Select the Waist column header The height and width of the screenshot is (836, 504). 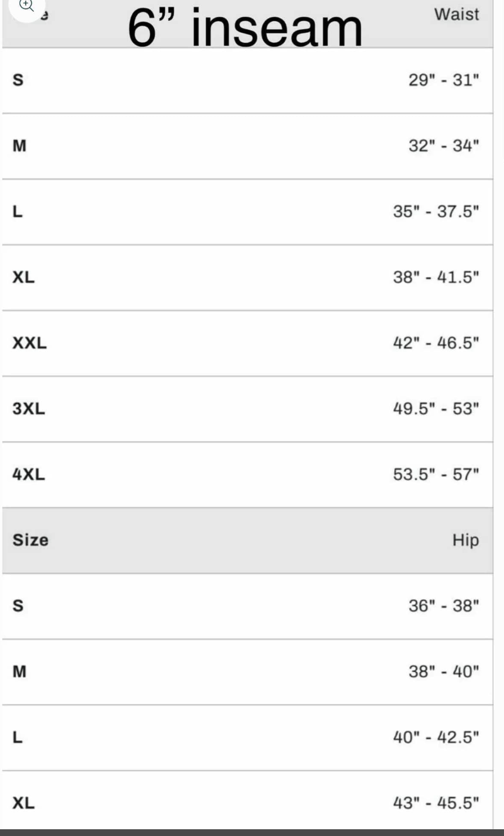[x=456, y=14]
